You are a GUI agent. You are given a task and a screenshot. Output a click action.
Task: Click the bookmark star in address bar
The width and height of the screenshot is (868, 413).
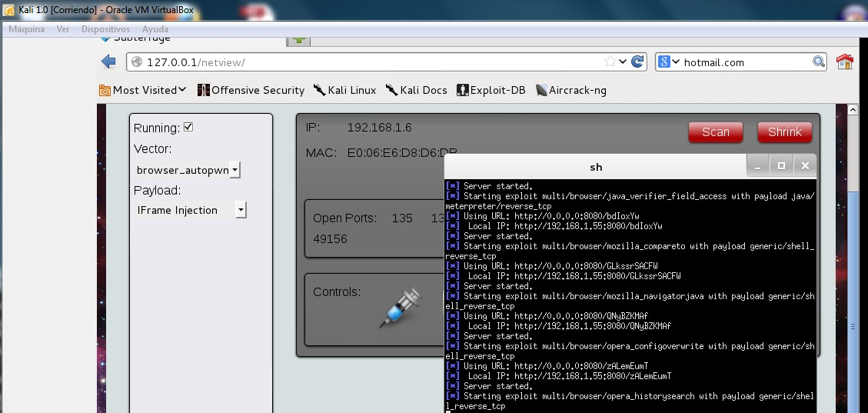(x=610, y=62)
